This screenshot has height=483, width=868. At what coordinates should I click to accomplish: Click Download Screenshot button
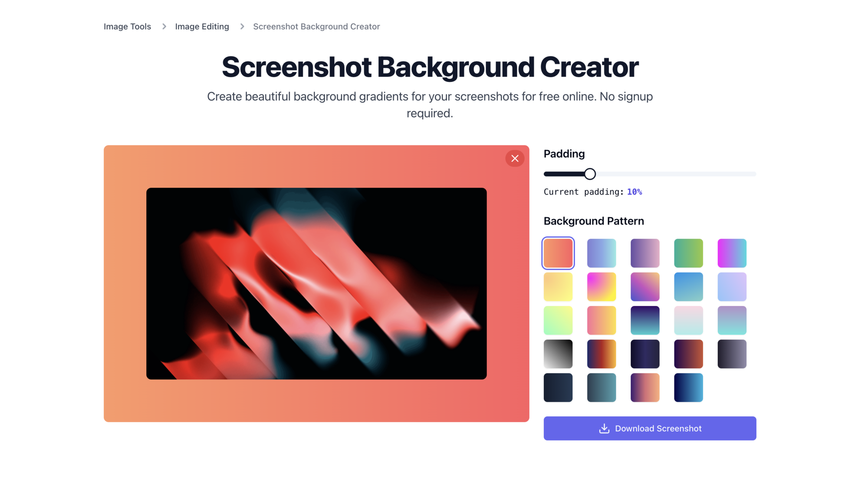[x=650, y=428]
